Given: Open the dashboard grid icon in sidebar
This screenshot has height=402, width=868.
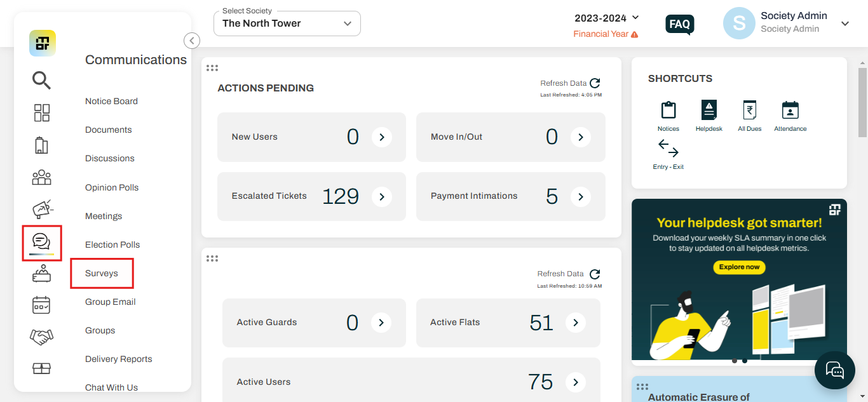Looking at the screenshot, I should coord(41,113).
